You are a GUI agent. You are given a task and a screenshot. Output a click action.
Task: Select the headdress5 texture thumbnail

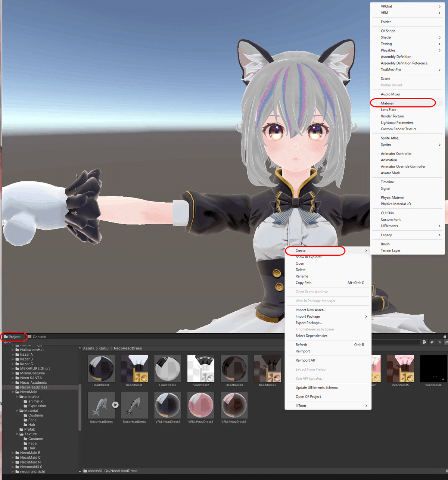pos(401,368)
